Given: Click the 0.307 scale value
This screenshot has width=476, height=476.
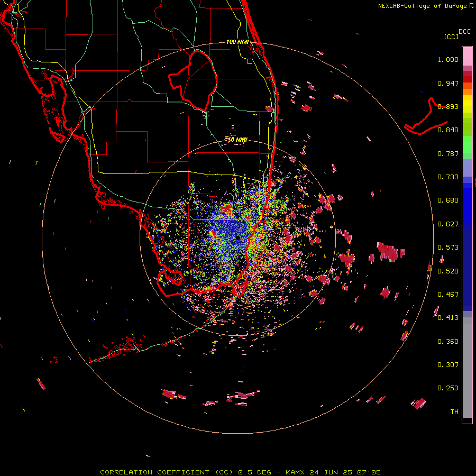Looking at the screenshot, I should [448, 365].
